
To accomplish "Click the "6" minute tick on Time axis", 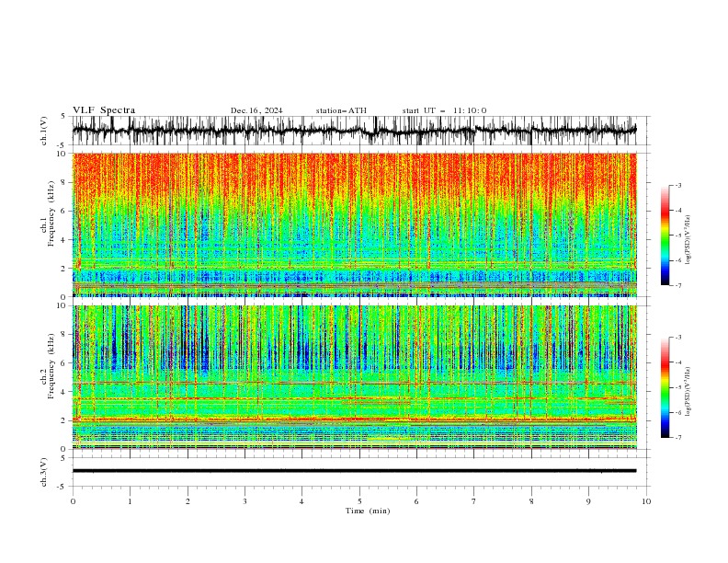I will pos(416,501).
